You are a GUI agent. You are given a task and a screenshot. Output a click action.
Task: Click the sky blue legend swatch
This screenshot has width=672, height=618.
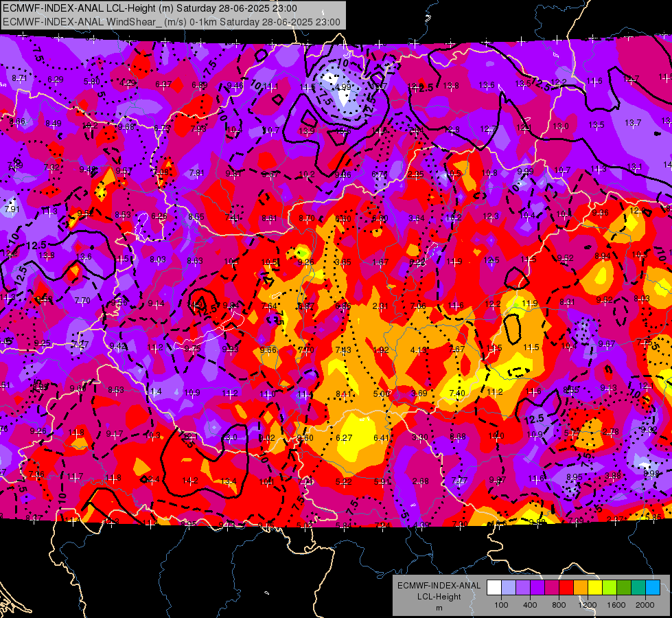click(652, 588)
